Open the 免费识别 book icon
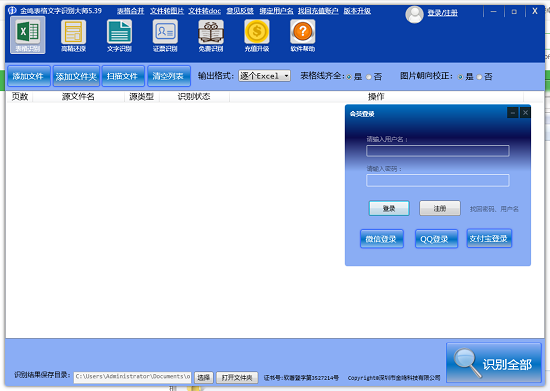The image size is (550, 391). pyautogui.click(x=211, y=35)
